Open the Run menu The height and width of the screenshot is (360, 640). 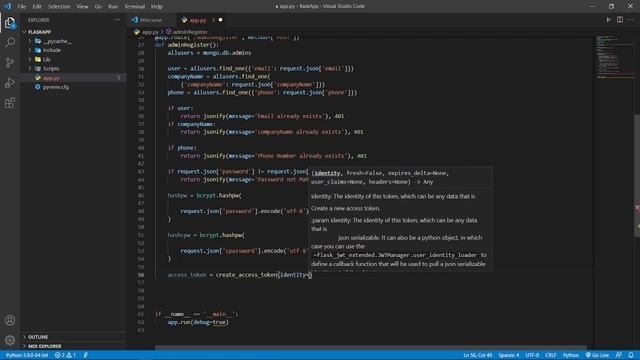pos(113,7)
